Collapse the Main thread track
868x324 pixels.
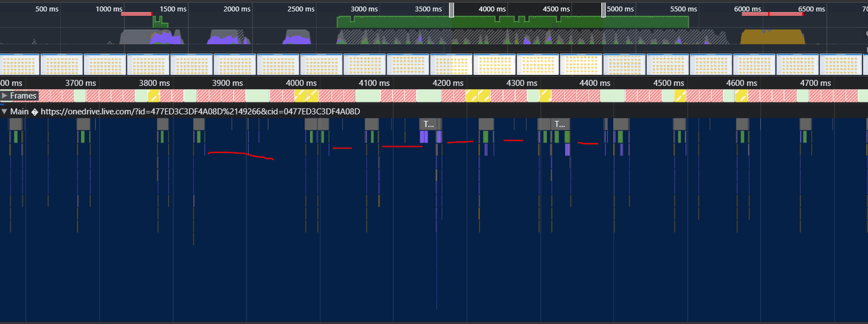(5, 112)
